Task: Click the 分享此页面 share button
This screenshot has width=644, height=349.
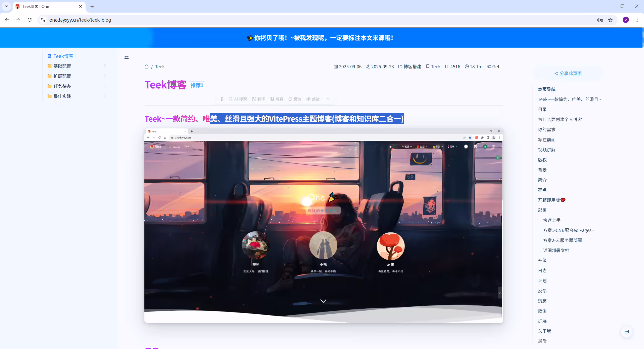Action: pyautogui.click(x=568, y=73)
